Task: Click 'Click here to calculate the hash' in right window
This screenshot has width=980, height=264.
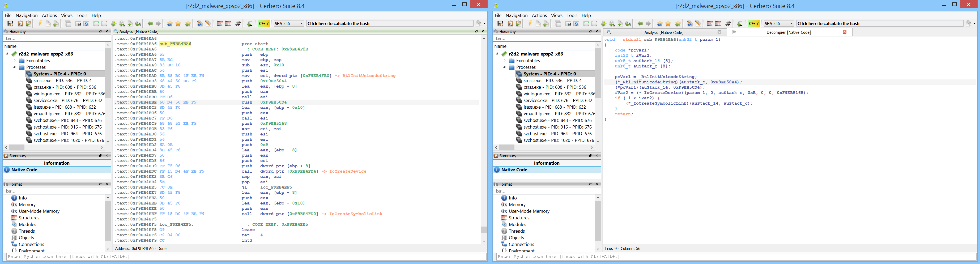Action: [880, 24]
